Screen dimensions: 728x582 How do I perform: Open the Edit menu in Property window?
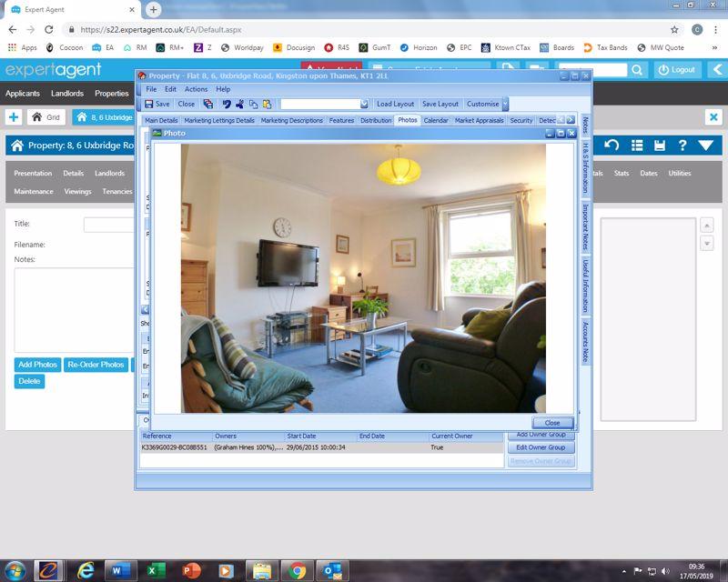pyautogui.click(x=170, y=89)
